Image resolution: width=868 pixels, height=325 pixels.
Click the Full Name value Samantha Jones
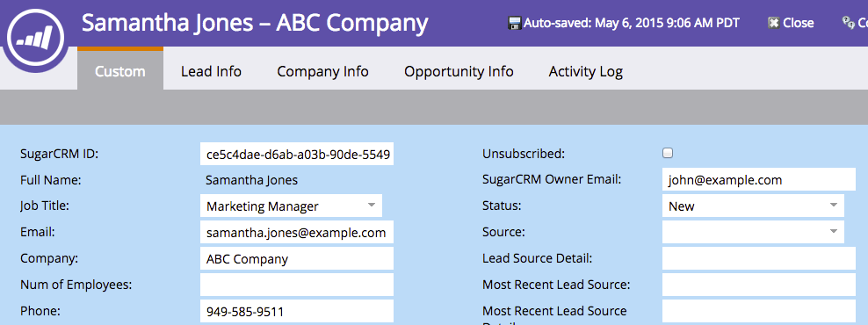coord(251,180)
